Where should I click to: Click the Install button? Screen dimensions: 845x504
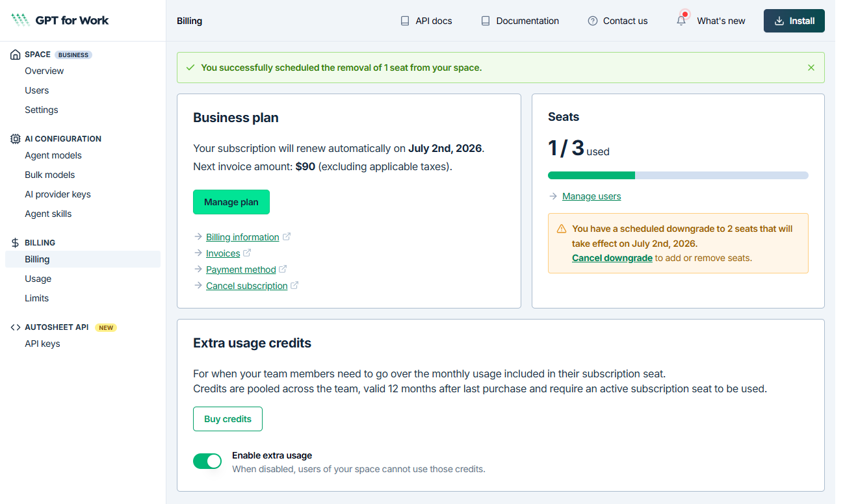pyautogui.click(x=794, y=21)
